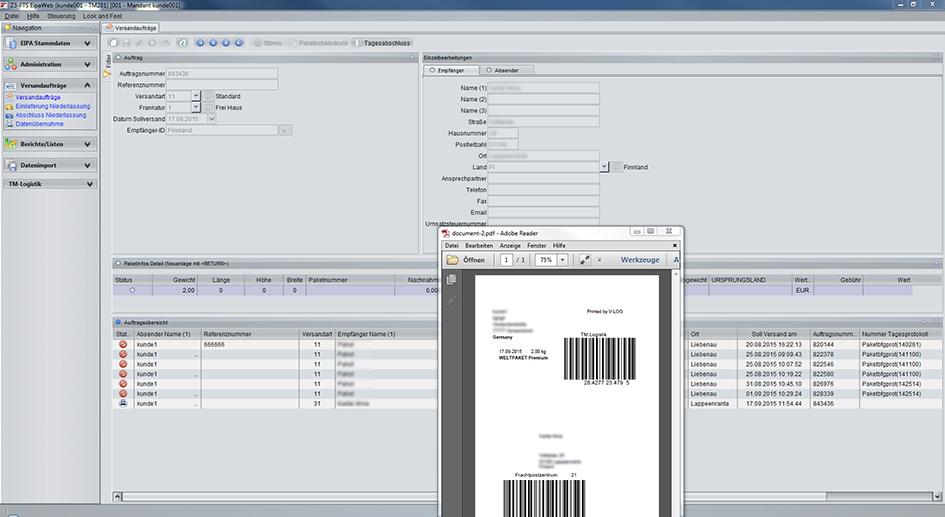Click the Tagesabschluss button
Image resolution: width=945 pixels, height=517 pixels.
click(x=383, y=43)
